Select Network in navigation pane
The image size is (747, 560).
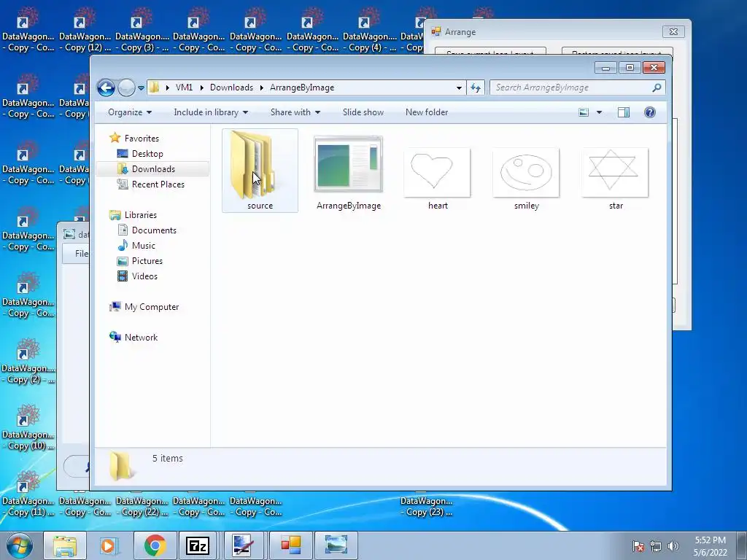coord(141,338)
